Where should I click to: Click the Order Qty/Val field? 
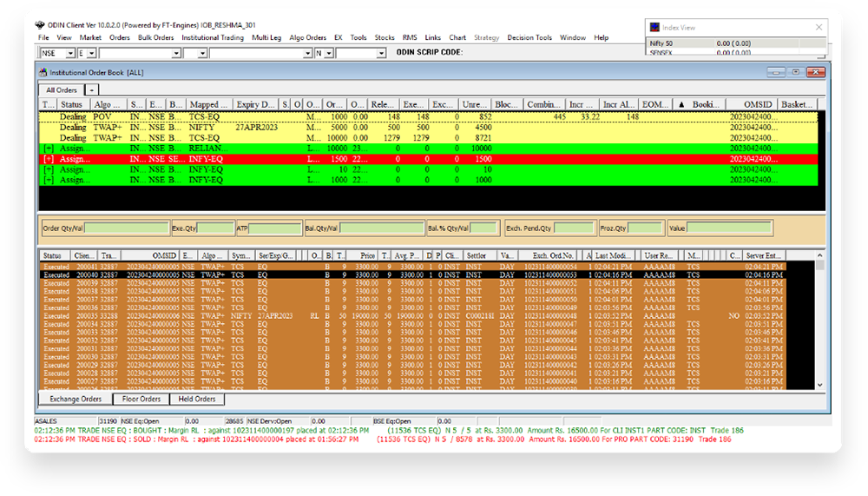[x=126, y=228]
